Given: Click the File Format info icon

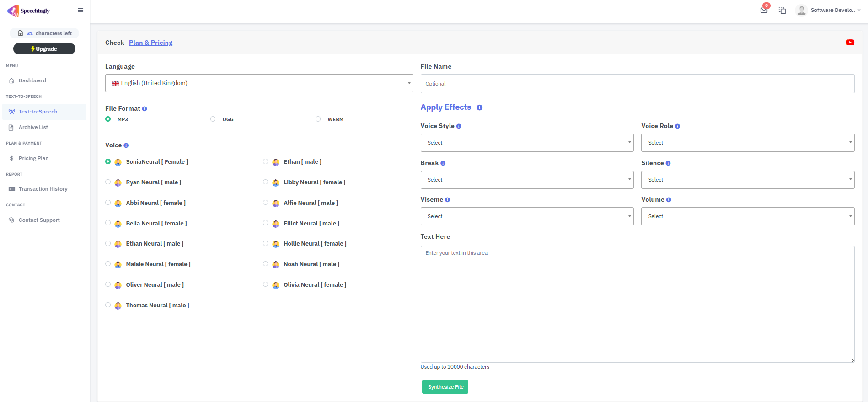Looking at the screenshot, I should click(x=145, y=109).
